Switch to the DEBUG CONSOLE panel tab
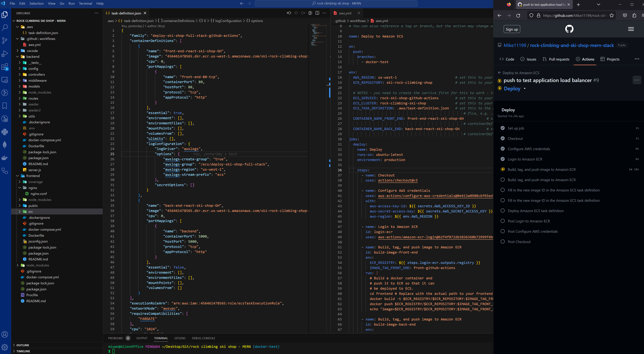 click(203, 338)
